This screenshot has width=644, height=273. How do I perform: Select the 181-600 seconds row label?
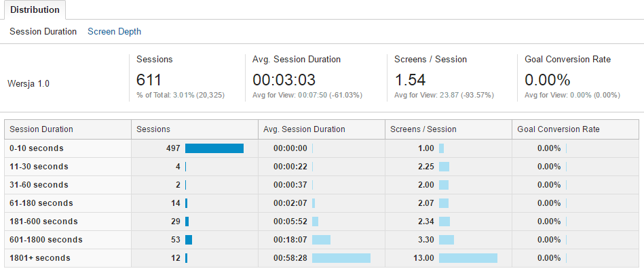pos(44,222)
